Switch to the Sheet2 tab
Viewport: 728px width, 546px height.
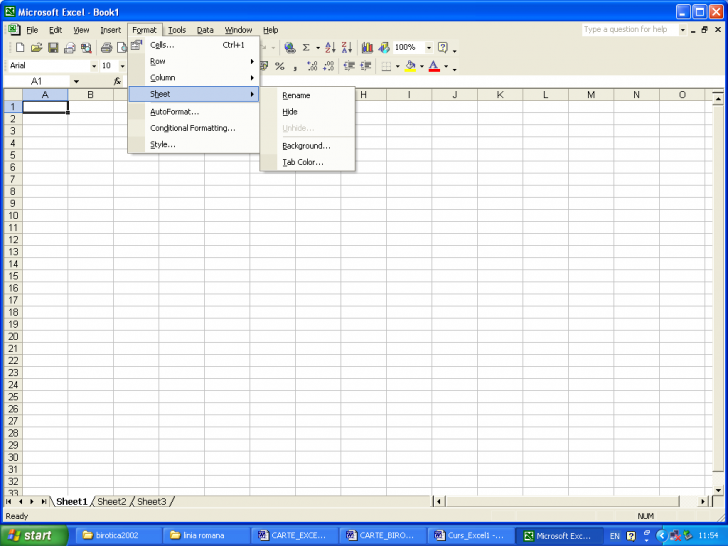[x=111, y=501]
